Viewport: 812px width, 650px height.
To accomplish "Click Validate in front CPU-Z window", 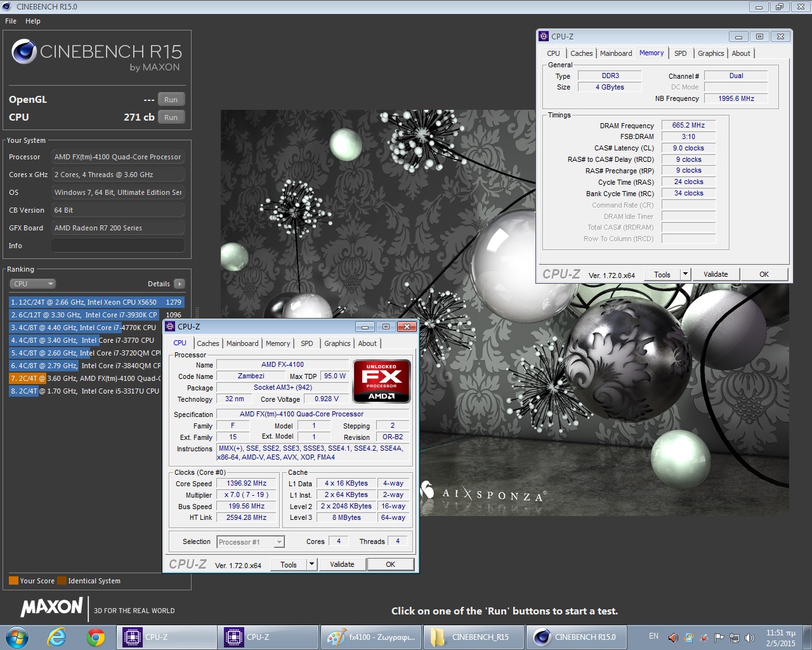I will (342, 564).
